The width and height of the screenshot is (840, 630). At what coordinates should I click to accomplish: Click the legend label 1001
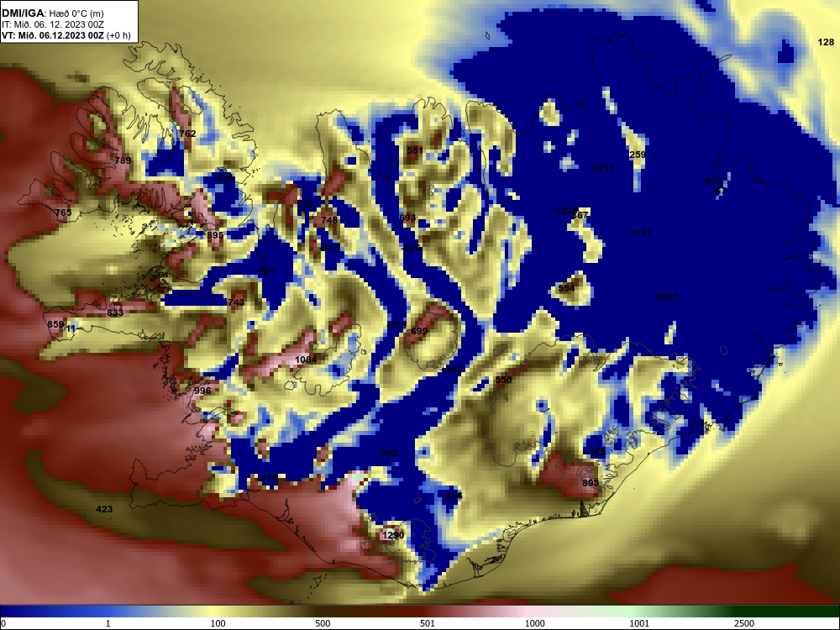(639, 623)
